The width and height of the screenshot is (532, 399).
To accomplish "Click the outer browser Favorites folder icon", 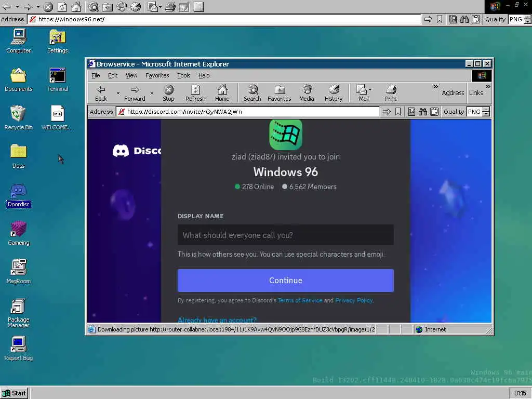I will point(108,6).
